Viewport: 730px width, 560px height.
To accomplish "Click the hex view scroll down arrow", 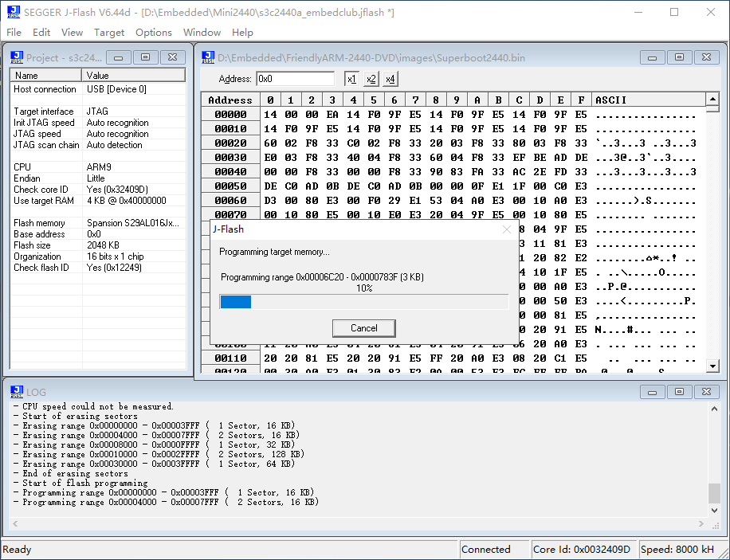I will [x=712, y=366].
